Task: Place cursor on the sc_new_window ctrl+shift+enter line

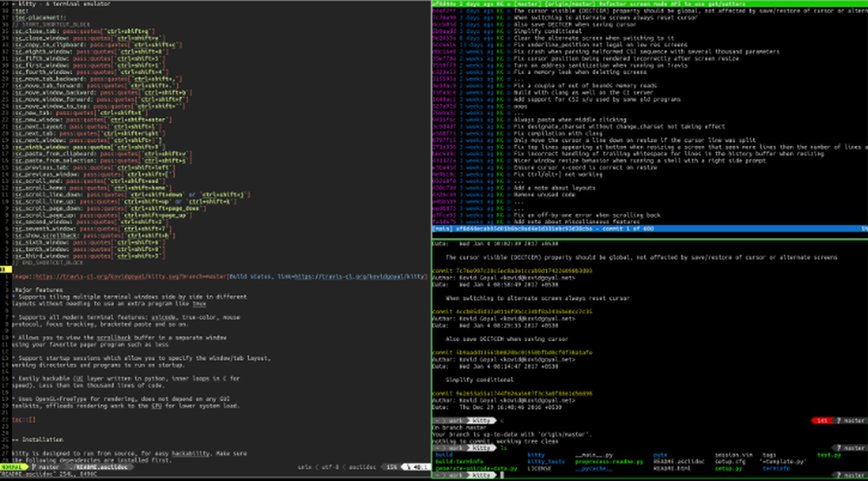Action: [x=92, y=120]
